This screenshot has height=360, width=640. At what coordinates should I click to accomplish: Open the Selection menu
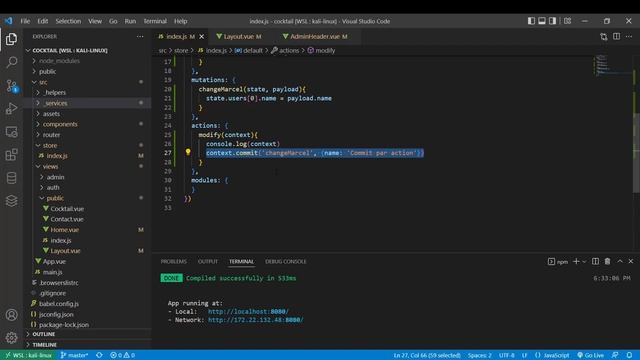click(x=68, y=21)
